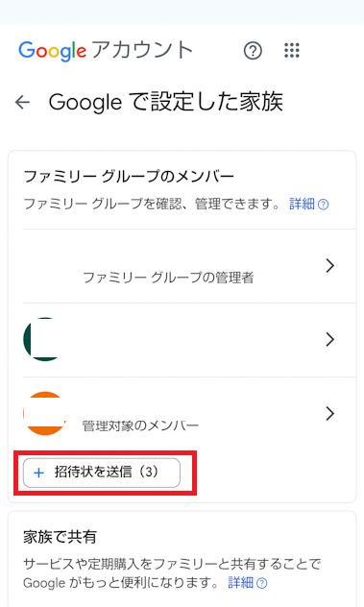
Task: Open the Google apps grid icon
Action: pyautogui.click(x=292, y=50)
